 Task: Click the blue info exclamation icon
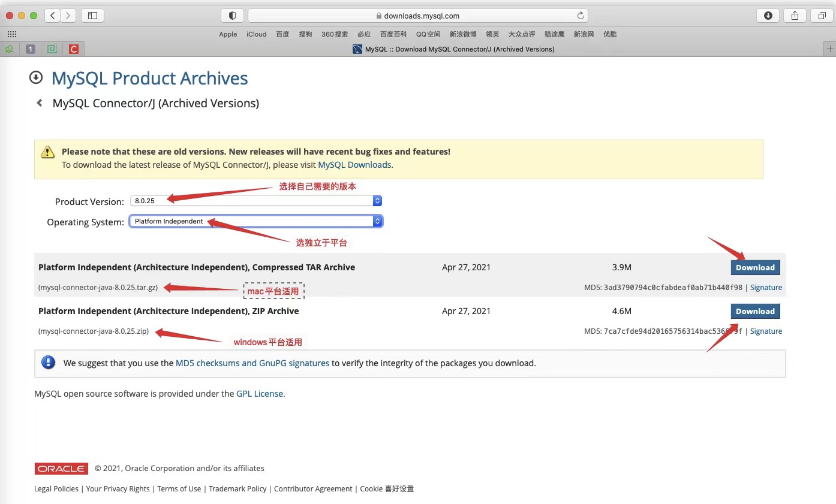point(48,363)
